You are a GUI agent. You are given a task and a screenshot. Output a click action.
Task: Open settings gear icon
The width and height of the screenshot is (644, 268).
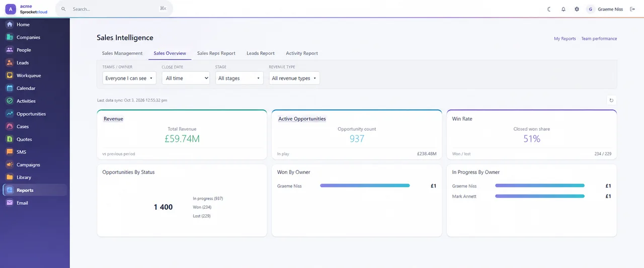pos(577,9)
